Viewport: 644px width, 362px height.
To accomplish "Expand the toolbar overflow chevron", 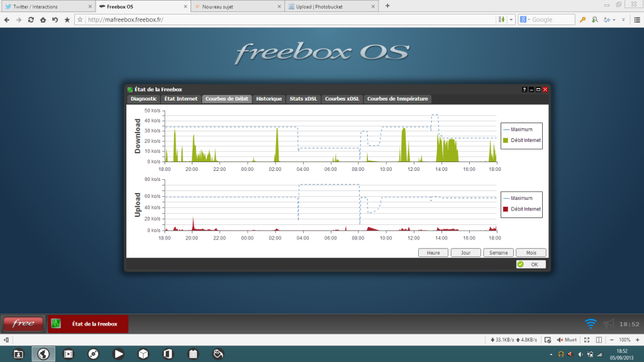I will [x=623, y=19].
